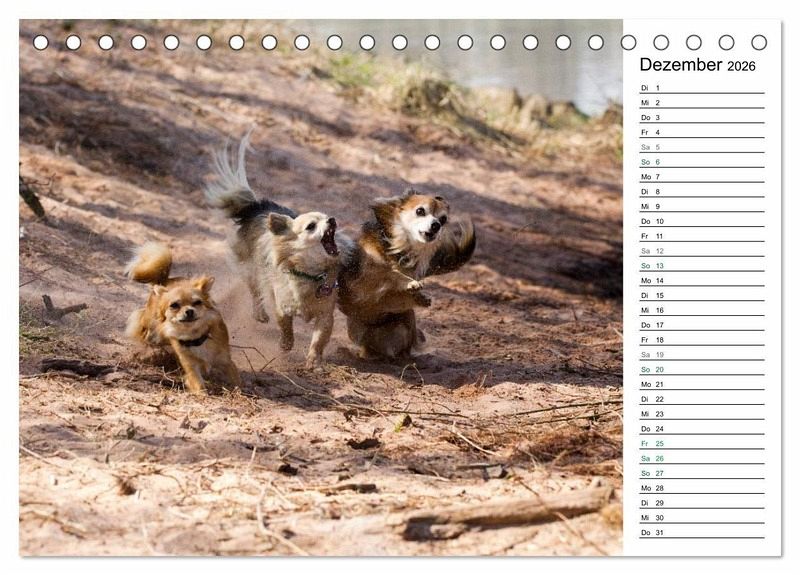
Task: Select the row 'Di 22'
Action: pyautogui.click(x=702, y=398)
